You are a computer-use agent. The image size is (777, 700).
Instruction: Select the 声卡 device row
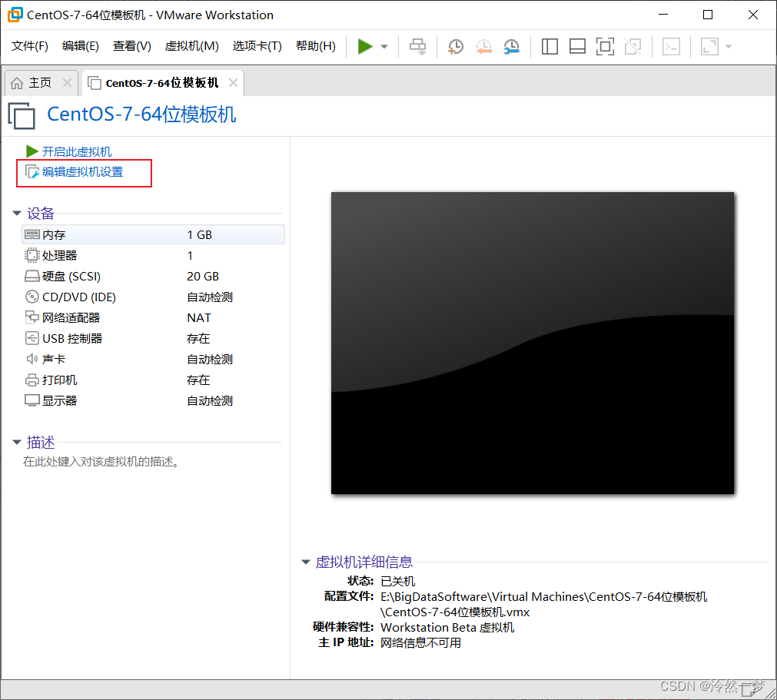coord(153,360)
